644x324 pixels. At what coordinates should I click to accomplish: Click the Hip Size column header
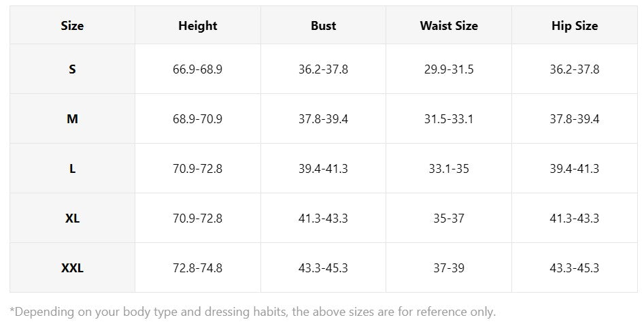point(575,25)
